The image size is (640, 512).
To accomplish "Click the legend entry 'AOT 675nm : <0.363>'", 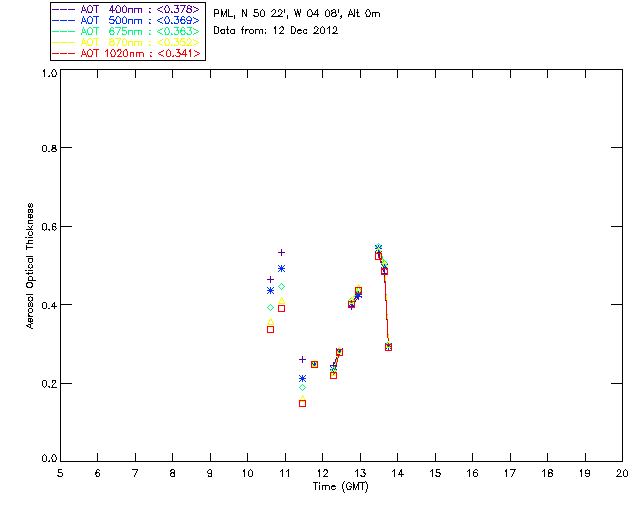I will [x=126, y=31].
